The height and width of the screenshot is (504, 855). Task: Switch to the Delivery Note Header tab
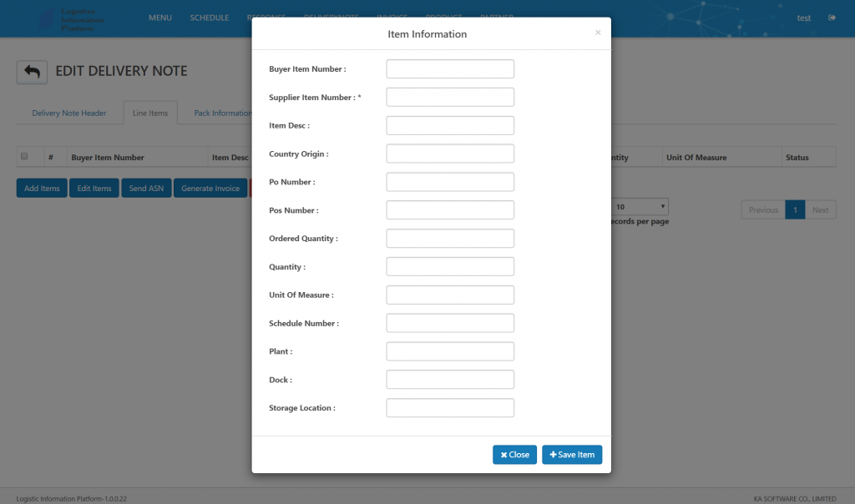tap(69, 113)
